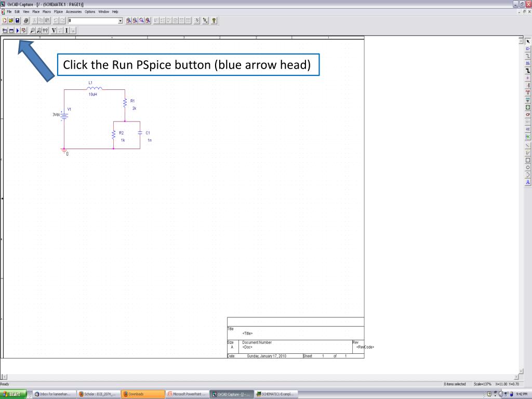Image resolution: width=532 pixels, height=399 pixels.
Task: Expand the part selection dropdown arrow
Action: coord(120,21)
